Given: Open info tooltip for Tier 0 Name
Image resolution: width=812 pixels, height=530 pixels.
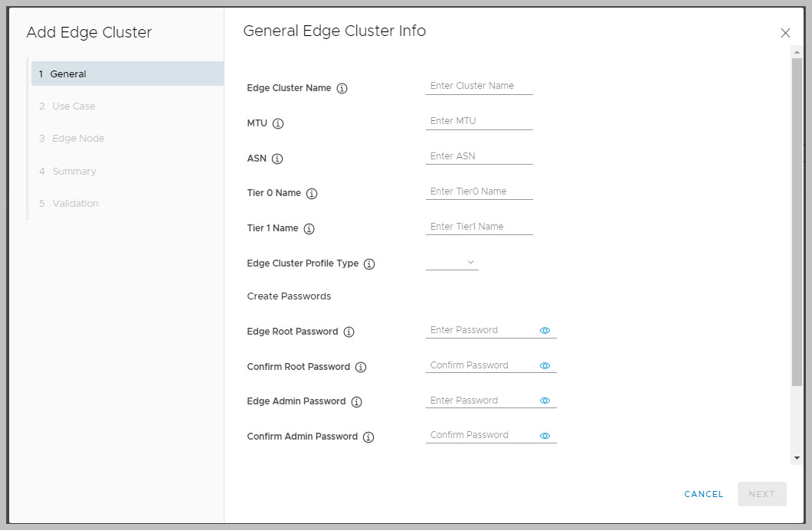Looking at the screenshot, I should tap(312, 194).
